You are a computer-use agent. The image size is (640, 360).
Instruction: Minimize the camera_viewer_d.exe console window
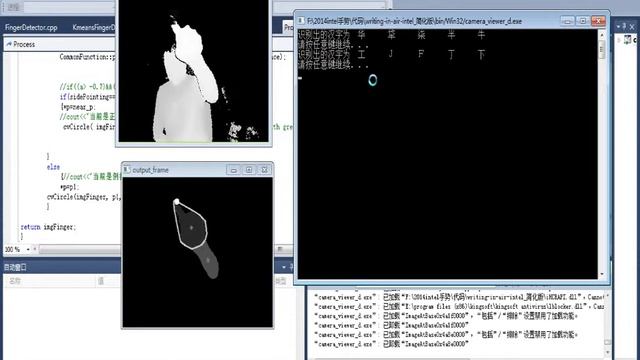(567, 21)
